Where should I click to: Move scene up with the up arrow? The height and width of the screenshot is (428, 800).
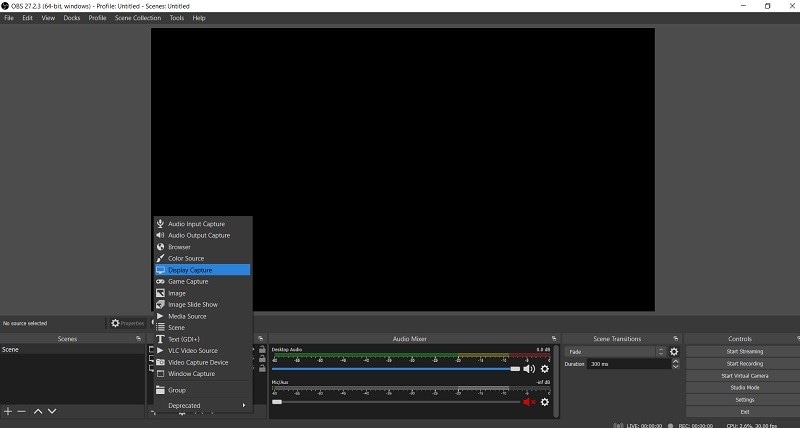coord(38,411)
